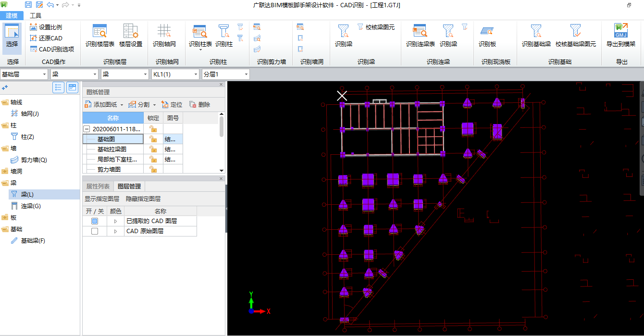The height and width of the screenshot is (336, 644).
Task: Select 连梁(G) in navigation tree
Action: 31,206
